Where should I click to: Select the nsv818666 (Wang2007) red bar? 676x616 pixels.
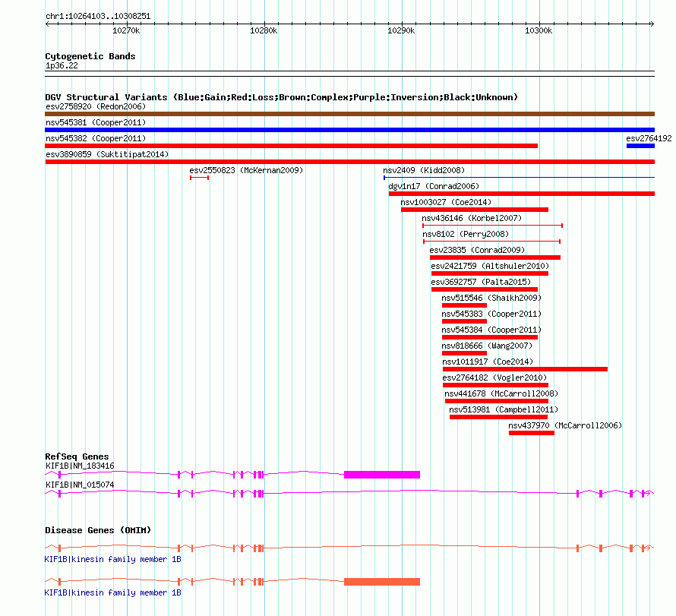click(x=464, y=353)
